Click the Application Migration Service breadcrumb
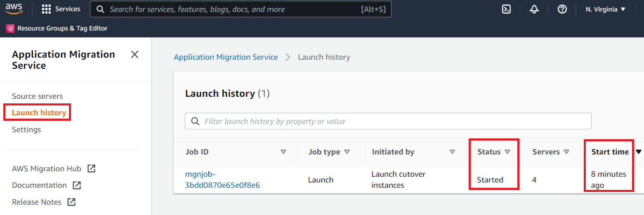 (x=226, y=57)
